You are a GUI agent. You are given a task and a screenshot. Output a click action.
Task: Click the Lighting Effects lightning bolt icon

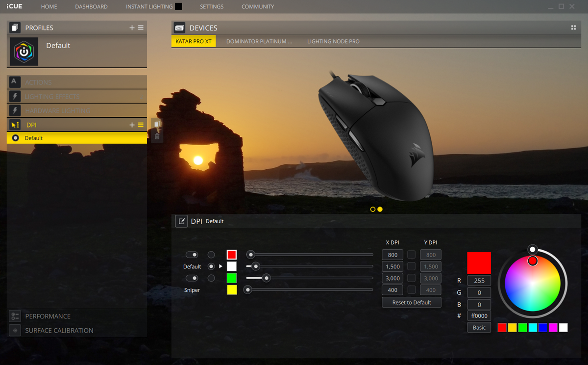click(15, 96)
